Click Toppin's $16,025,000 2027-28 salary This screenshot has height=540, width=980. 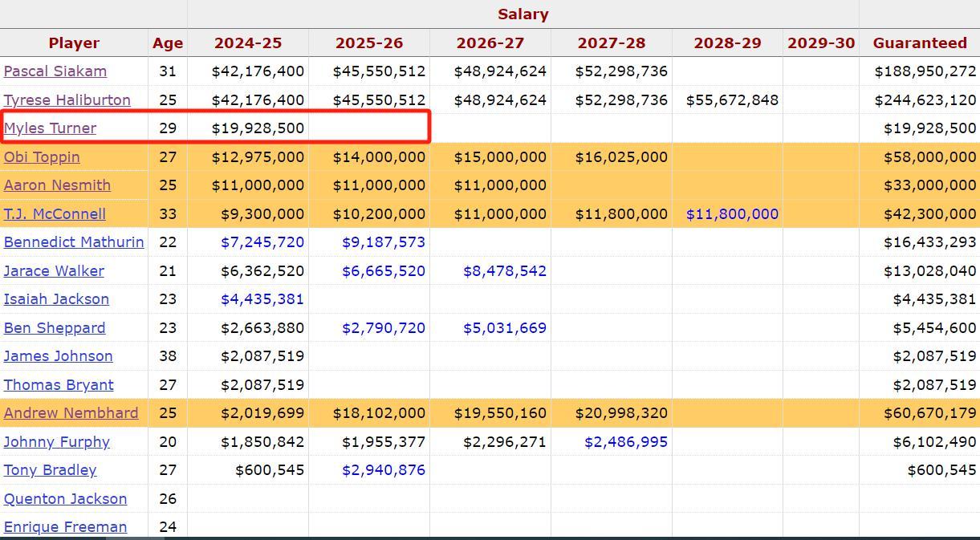click(621, 157)
